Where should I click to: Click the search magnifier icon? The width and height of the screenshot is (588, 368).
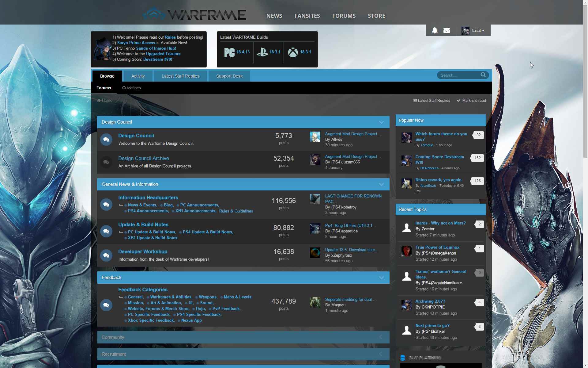coord(483,75)
